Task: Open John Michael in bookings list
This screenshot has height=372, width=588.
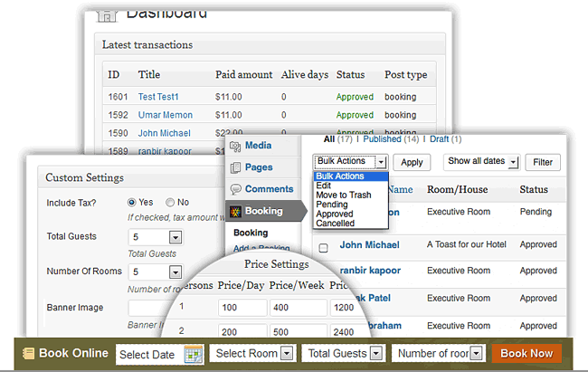Action: pyautogui.click(x=369, y=245)
